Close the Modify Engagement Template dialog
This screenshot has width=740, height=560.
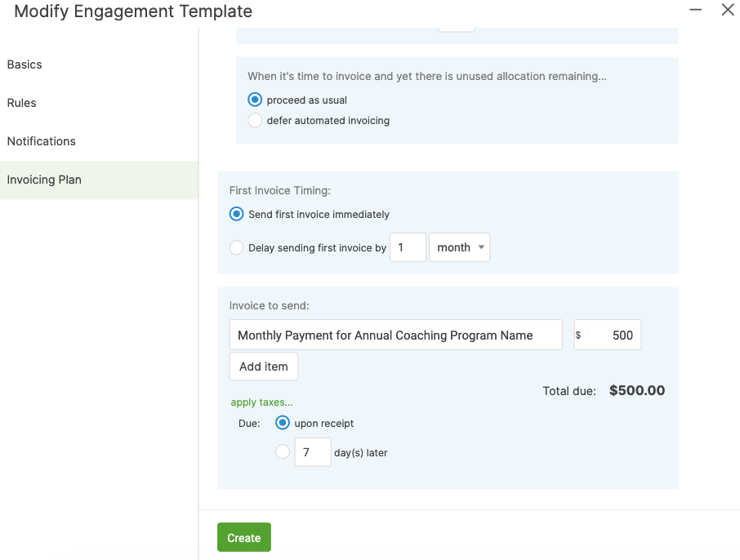click(727, 11)
